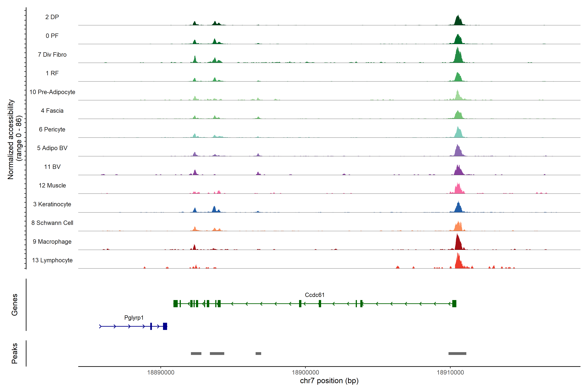Image resolution: width=588 pixels, height=392 pixels.
Task: Click the Peaks panel label
Action: [15, 353]
